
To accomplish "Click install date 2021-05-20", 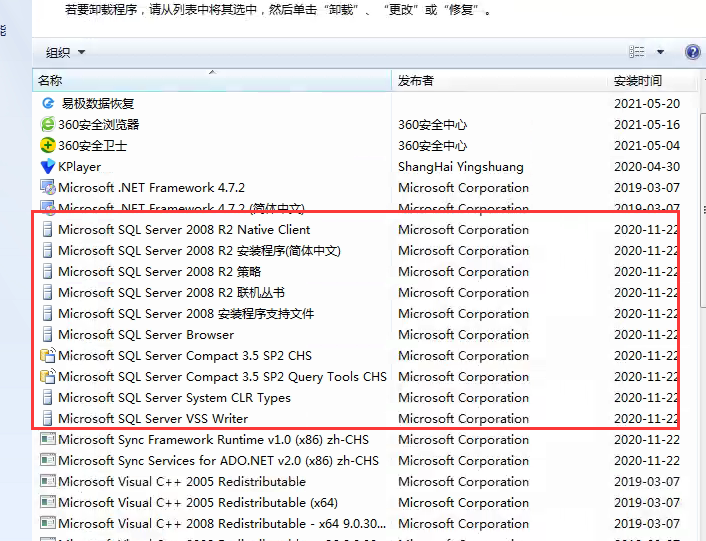I will (647, 104).
